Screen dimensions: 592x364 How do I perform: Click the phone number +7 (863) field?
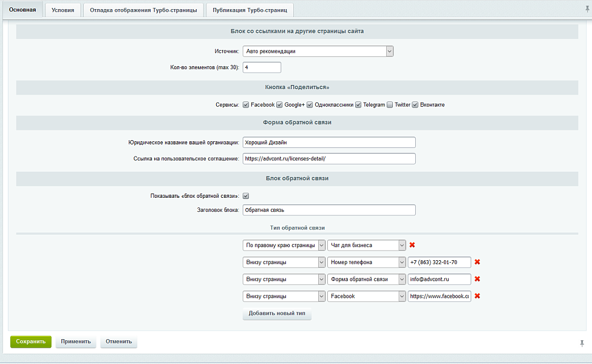point(440,262)
